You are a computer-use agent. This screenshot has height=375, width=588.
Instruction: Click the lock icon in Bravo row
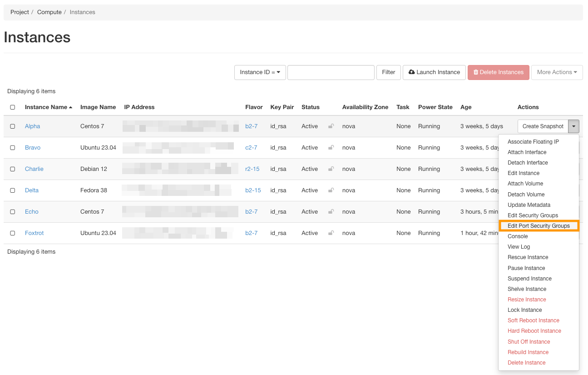331,148
